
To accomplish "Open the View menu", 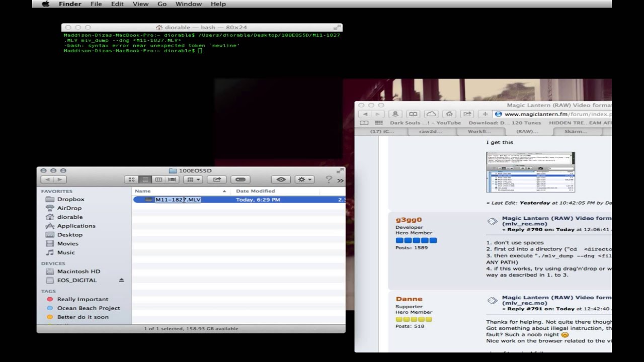I will [140, 4].
